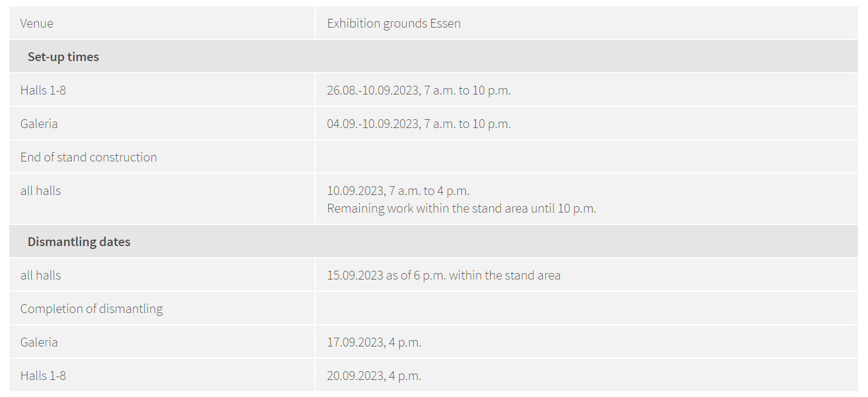This screenshot has height=397, width=868.
Task: Click the End of stand construction label
Action: tap(89, 157)
